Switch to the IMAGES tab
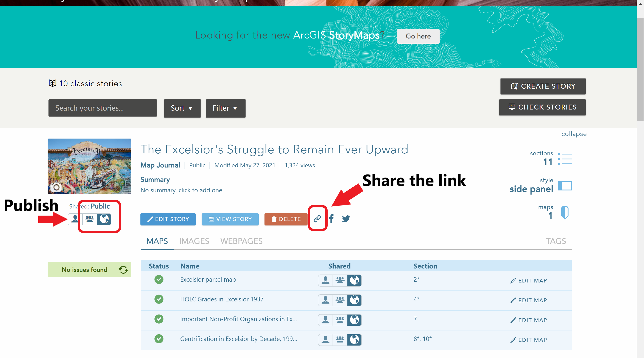This screenshot has width=644, height=358. [194, 241]
